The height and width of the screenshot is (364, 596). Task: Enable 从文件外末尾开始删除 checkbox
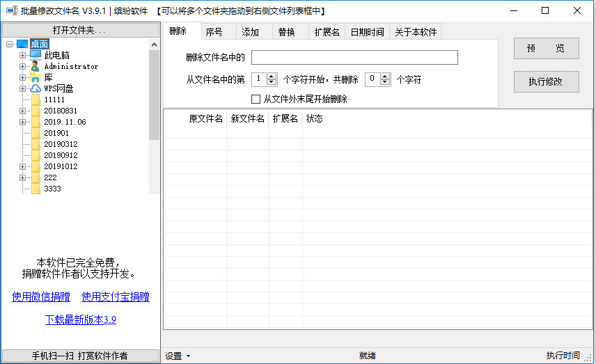tap(256, 99)
